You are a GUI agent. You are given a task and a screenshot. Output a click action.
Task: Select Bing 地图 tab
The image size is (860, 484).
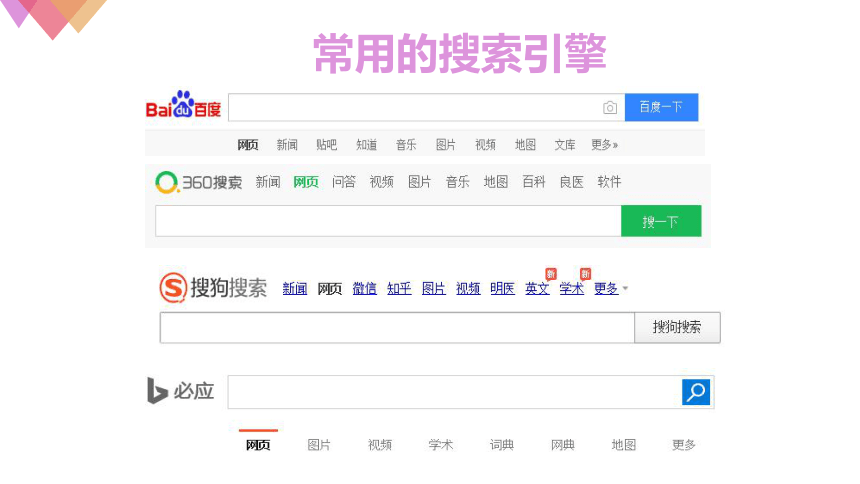point(623,444)
